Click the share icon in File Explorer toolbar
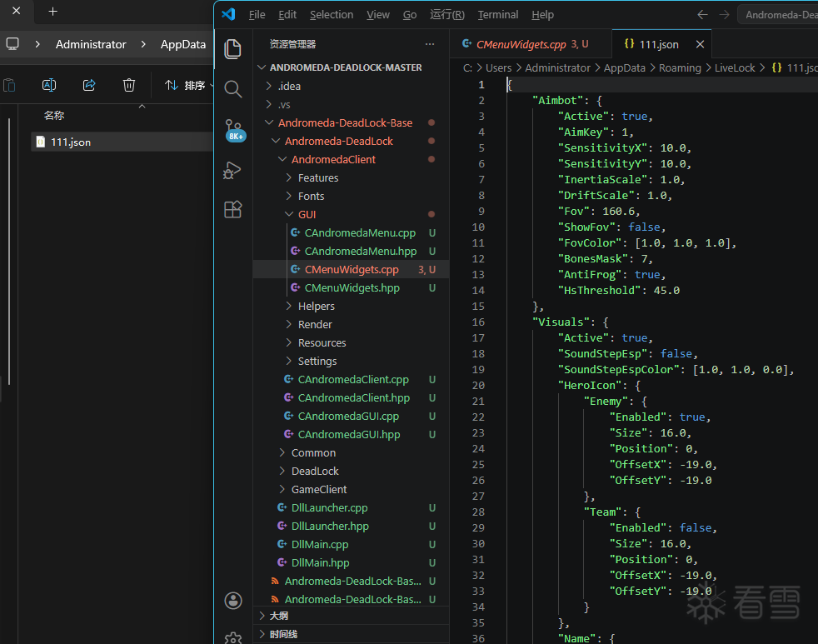 pos(89,85)
